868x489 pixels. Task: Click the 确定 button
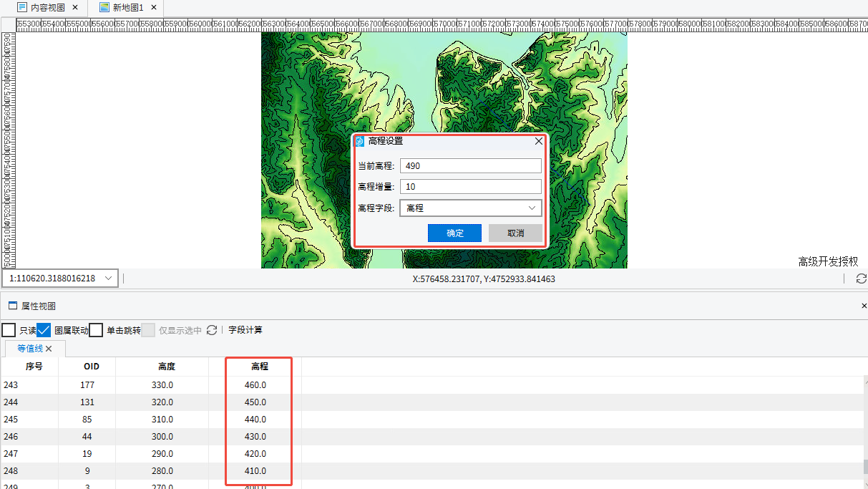pos(454,233)
